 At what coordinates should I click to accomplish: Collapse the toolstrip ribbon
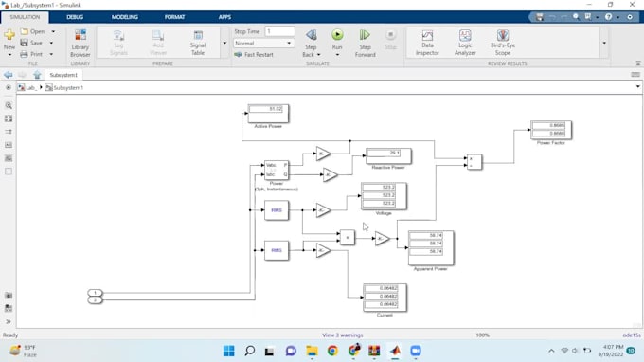click(637, 63)
